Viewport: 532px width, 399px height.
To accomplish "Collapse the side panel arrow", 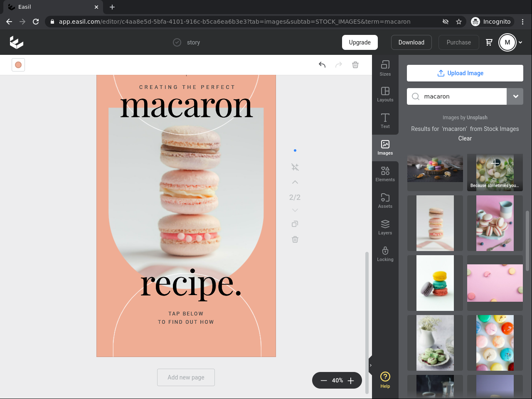I will pyautogui.click(x=370, y=366).
